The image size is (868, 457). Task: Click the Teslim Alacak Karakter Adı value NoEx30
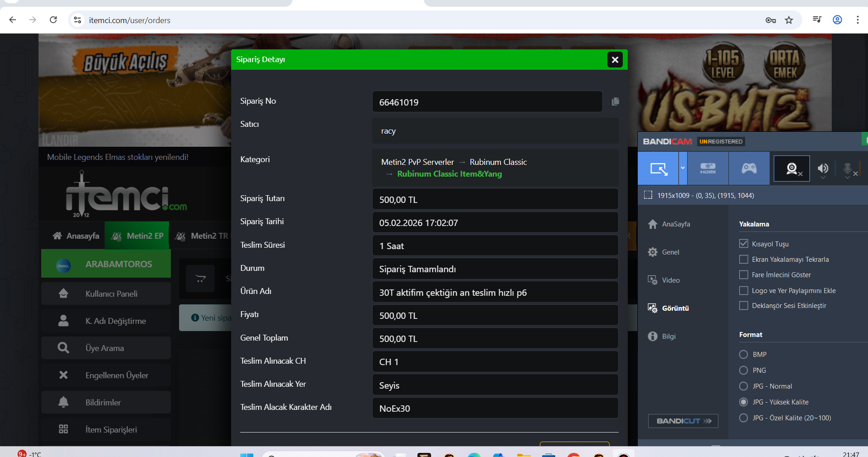pyautogui.click(x=495, y=408)
